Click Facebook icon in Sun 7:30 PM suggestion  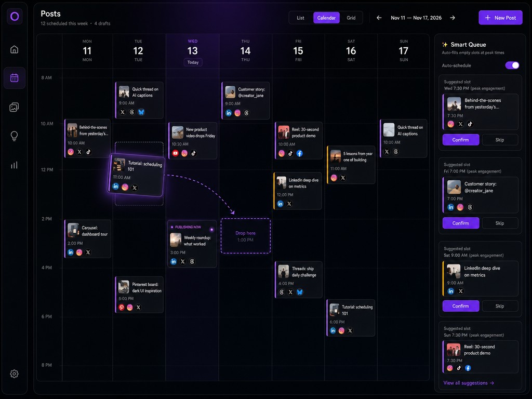tap(468, 368)
